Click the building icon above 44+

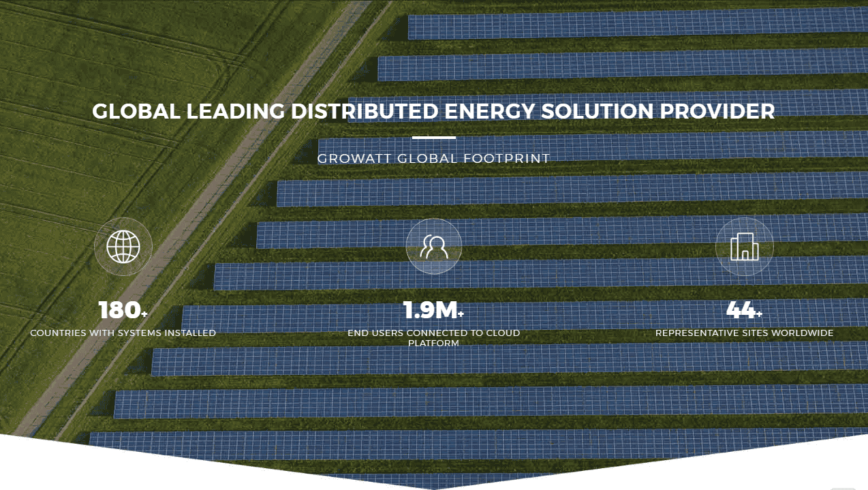tap(744, 246)
